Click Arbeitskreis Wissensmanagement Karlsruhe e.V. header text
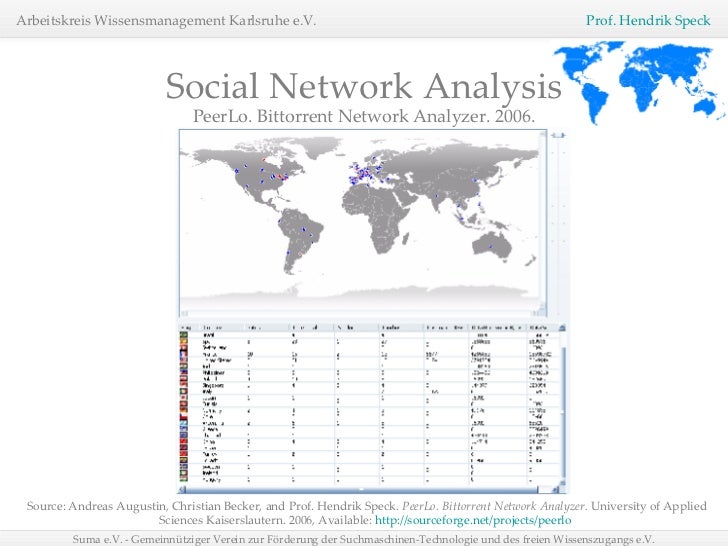The image size is (728, 546). 166,20
